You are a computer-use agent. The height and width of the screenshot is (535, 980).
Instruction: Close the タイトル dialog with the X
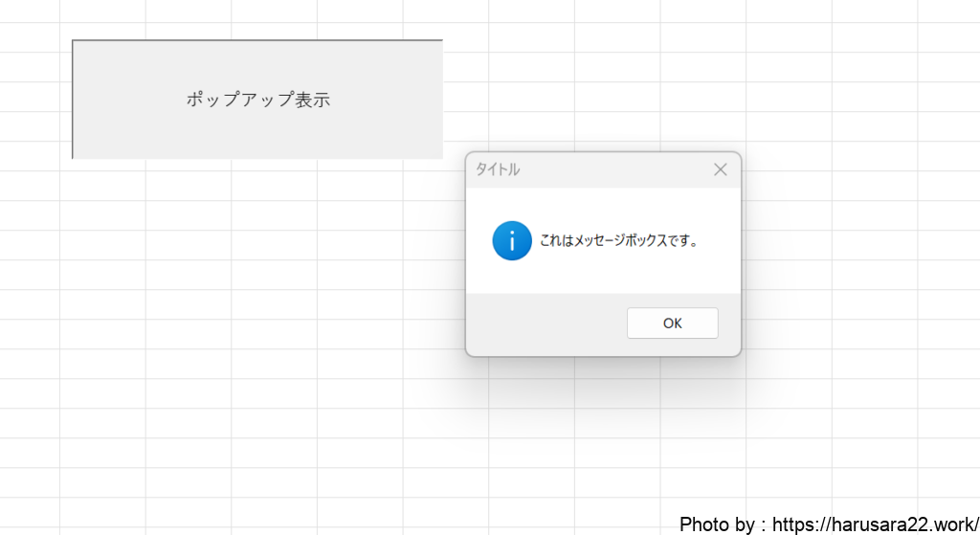721,169
